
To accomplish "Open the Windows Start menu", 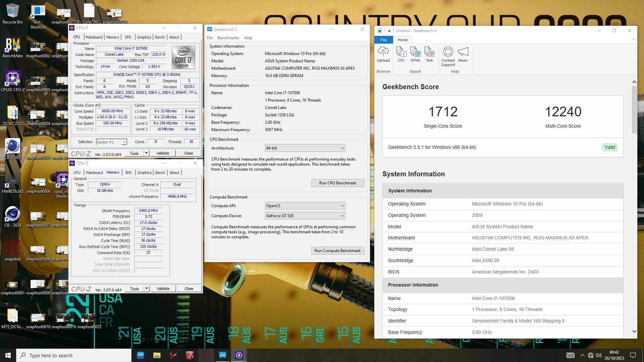I will click(x=8, y=355).
